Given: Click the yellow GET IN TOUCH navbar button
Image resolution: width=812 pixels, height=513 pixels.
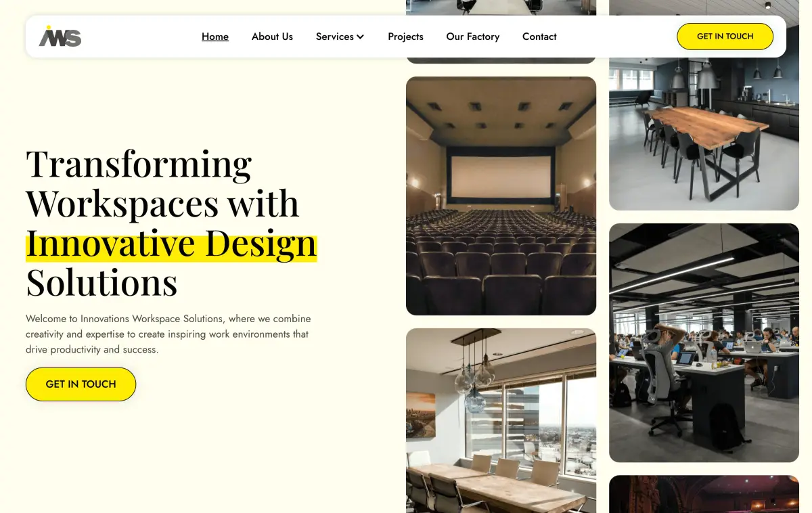Looking at the screenshot, I should click(x=725, y=37).
